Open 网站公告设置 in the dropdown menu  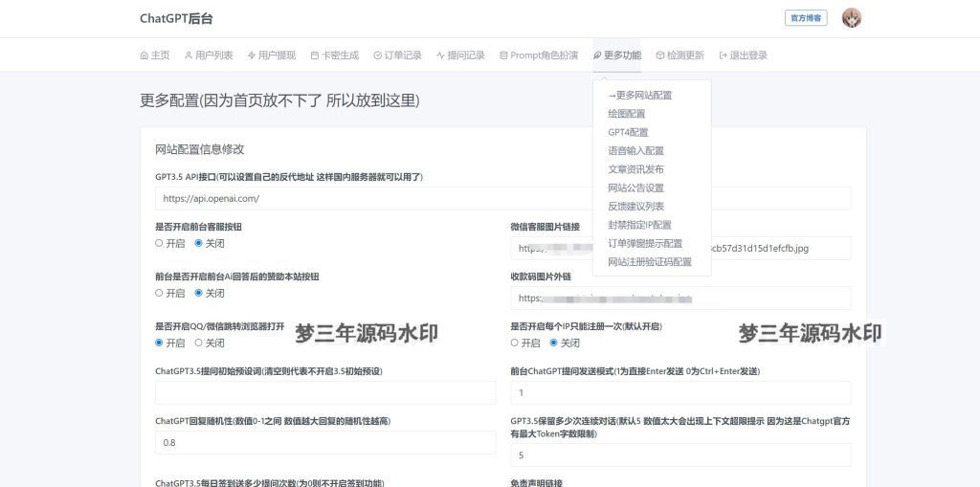click(635, 188)
